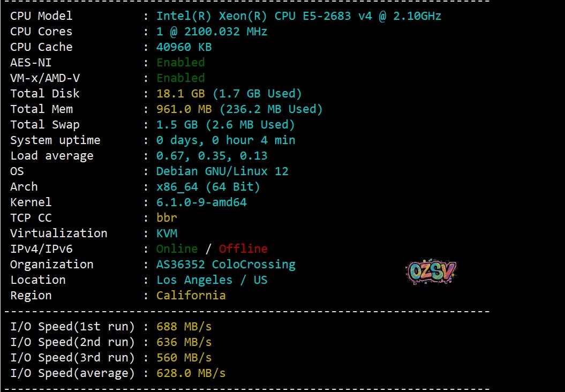Click the System uptime label
Viewport: 565px width, 392px height.
click(55, 140)
